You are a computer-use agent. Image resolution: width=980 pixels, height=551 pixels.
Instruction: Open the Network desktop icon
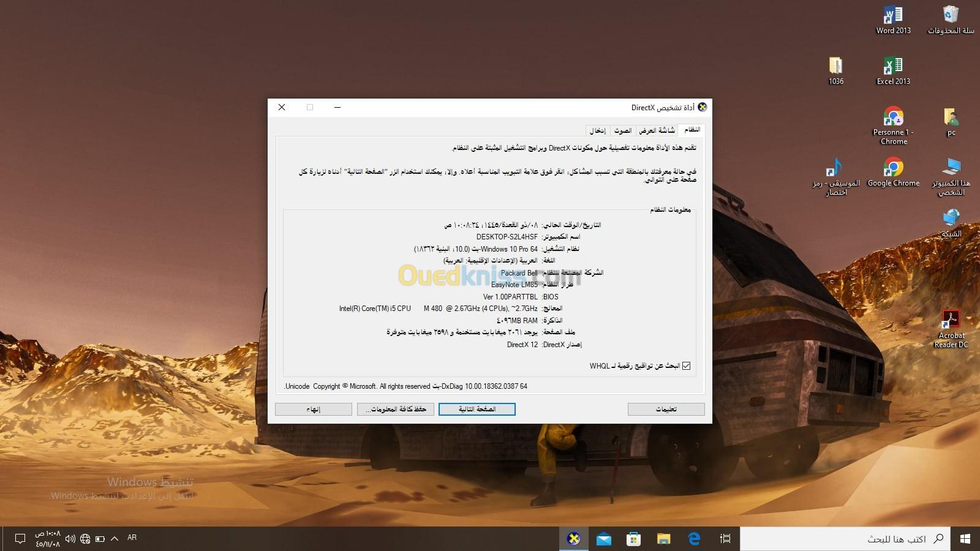pyautogui.click(x=951, y=223)
